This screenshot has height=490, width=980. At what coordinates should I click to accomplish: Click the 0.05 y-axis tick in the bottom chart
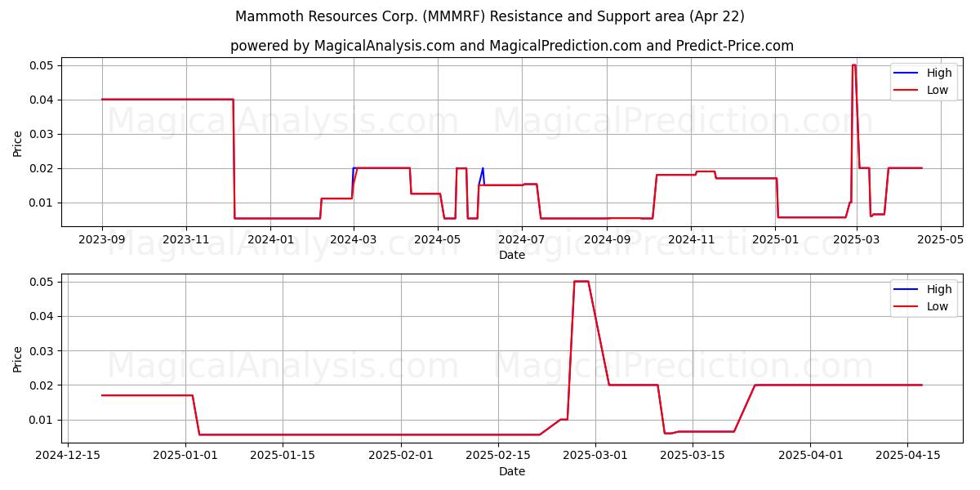click(42, 282)
